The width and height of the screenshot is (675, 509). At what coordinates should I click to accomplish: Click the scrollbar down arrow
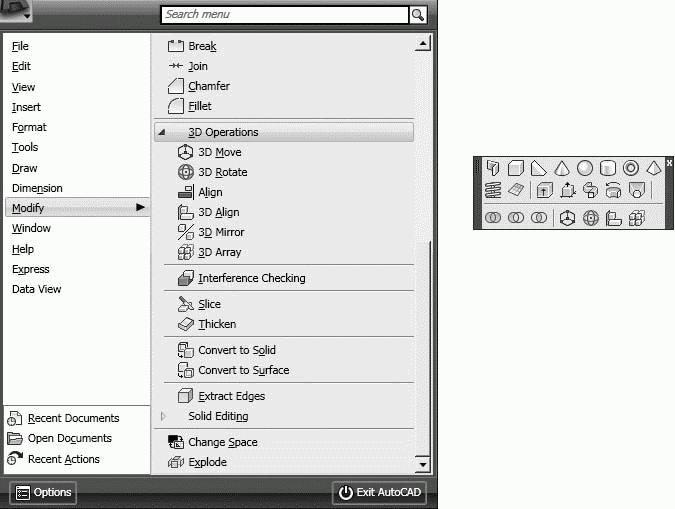423,465
